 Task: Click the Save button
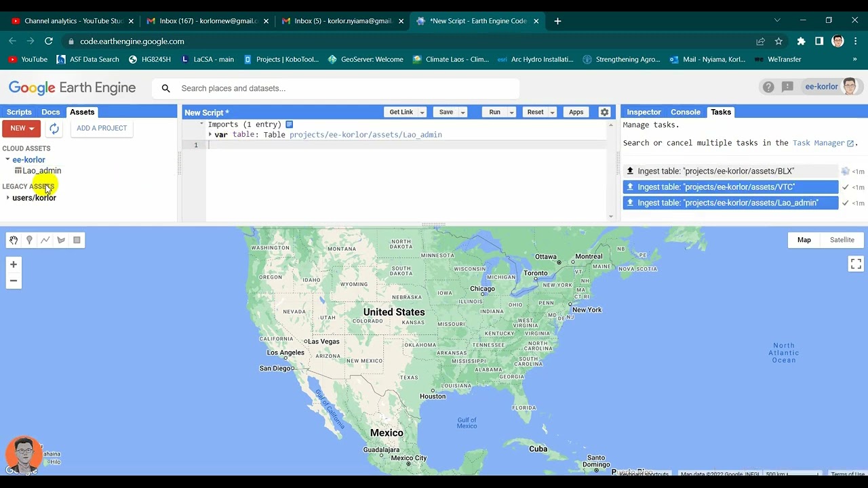(446, 113)
